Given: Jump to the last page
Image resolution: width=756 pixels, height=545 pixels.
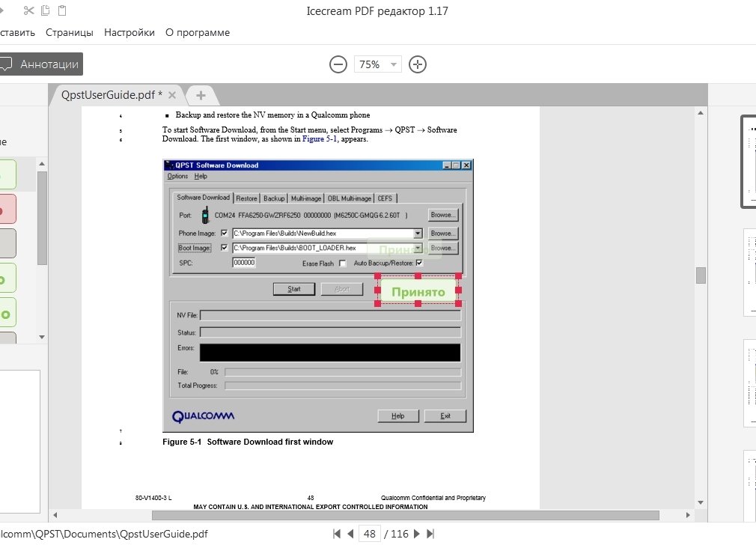Looking at the screenshot, I should 430,534.
